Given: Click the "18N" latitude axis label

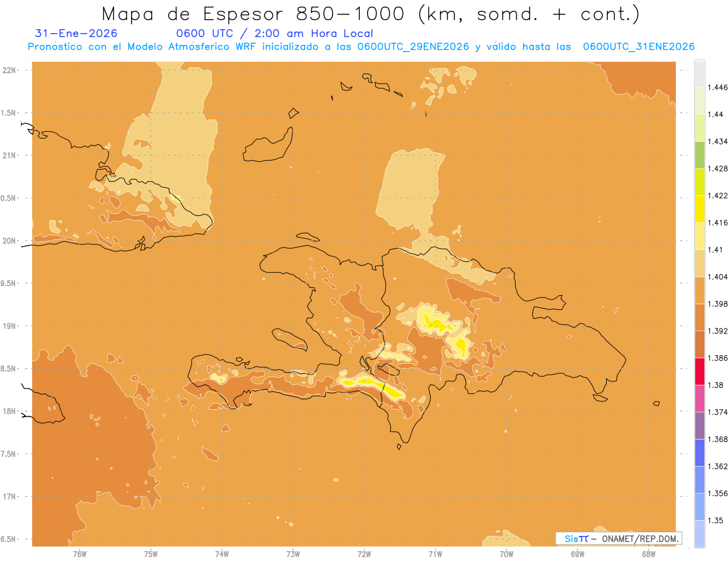Looking at the screenshot, I should coord(10,411).
